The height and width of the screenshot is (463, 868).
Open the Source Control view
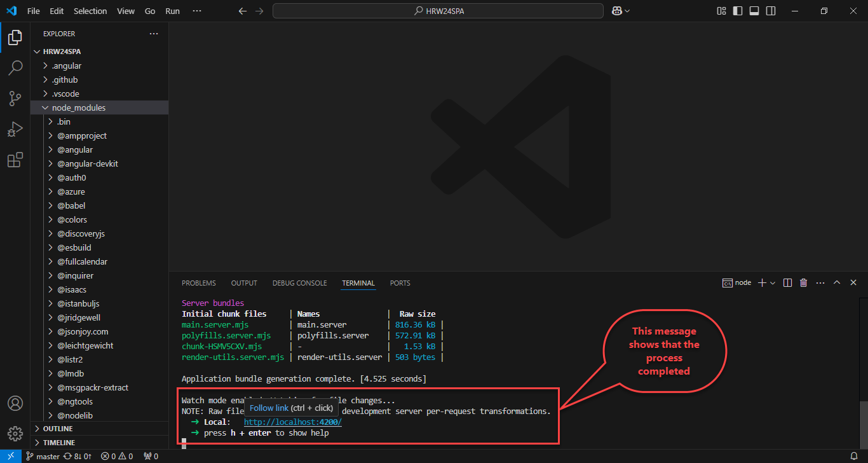click(15, 98)
